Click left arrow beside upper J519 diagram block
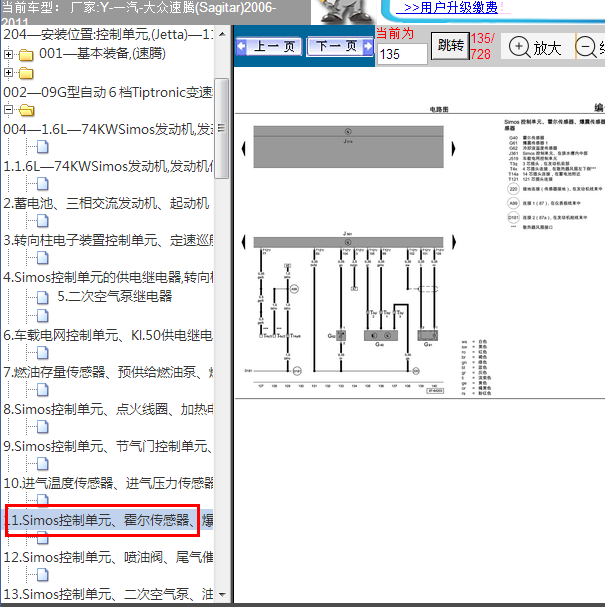This screenshot has height=607, width=605. (244, 148)
